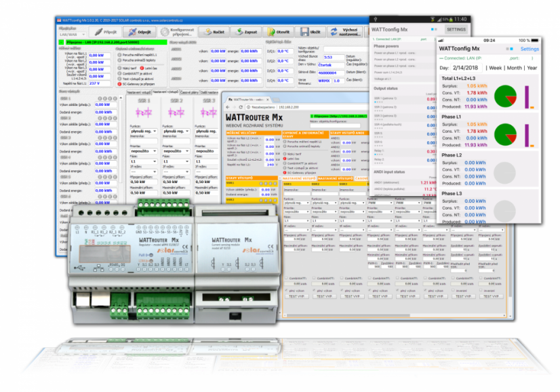Viewport: 560px width, 392px height.
Task: Tap SETTINGS in the Android WATTconfig app
Action: tap(456, 30)
